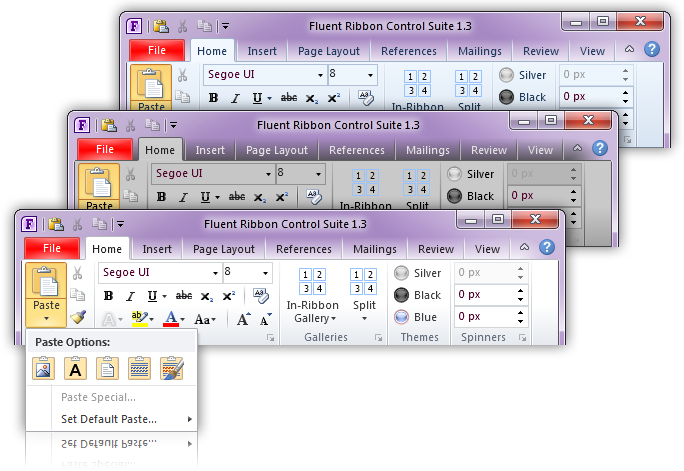Open the Split gallery dropdown arrow
Viewport: 684px width, 471px height.
(363, 318)
